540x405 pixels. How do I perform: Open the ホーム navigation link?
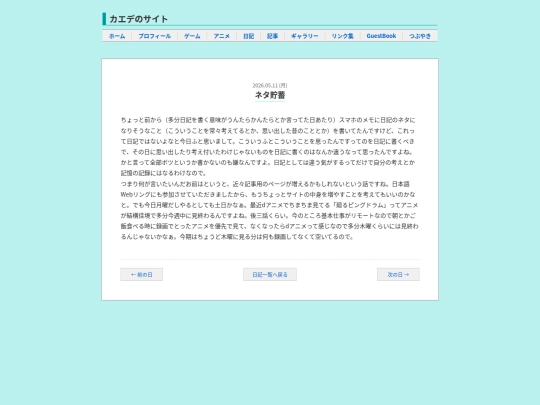click(x=117, y=36)
